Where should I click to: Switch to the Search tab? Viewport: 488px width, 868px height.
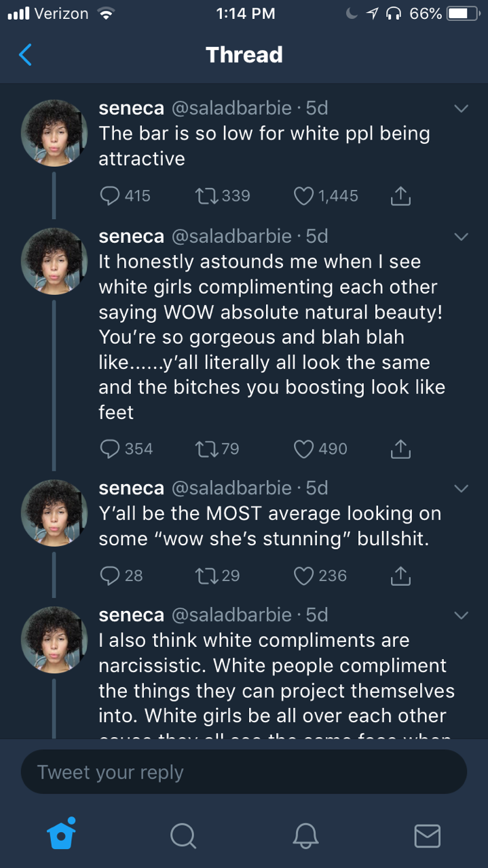click(x=183, y=835)
